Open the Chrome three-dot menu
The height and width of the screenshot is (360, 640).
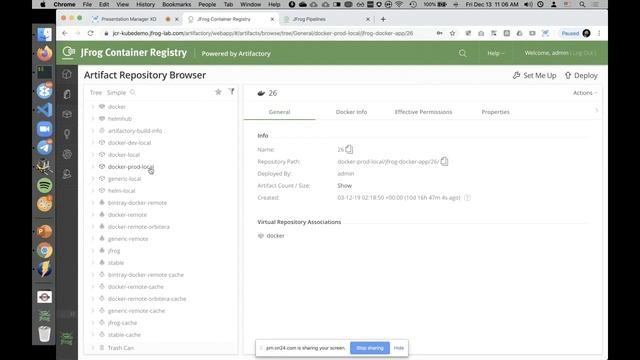point(599,33)
